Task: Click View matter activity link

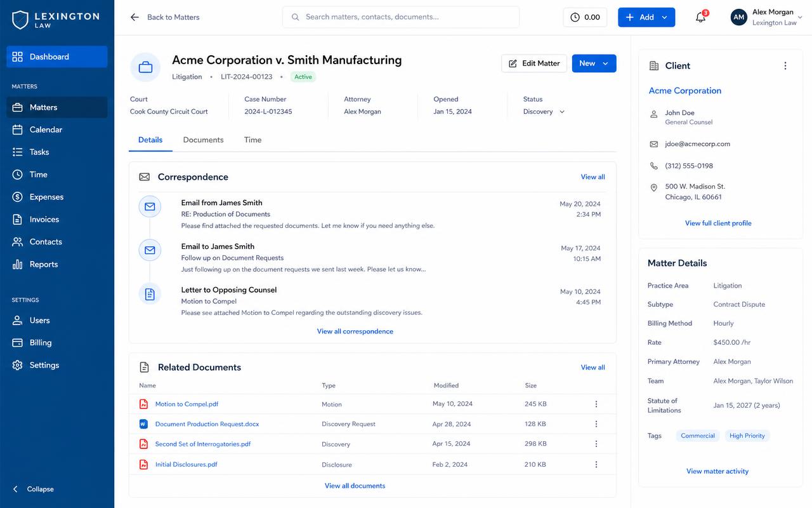Action: tap(717, 471)
